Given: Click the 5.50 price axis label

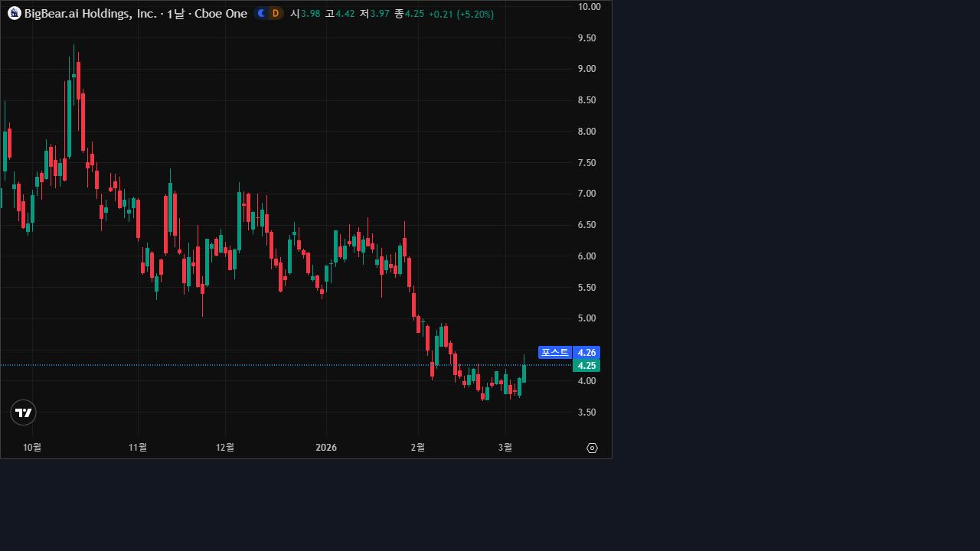Looking at the screenshot, I should click(x=587, y=288).
